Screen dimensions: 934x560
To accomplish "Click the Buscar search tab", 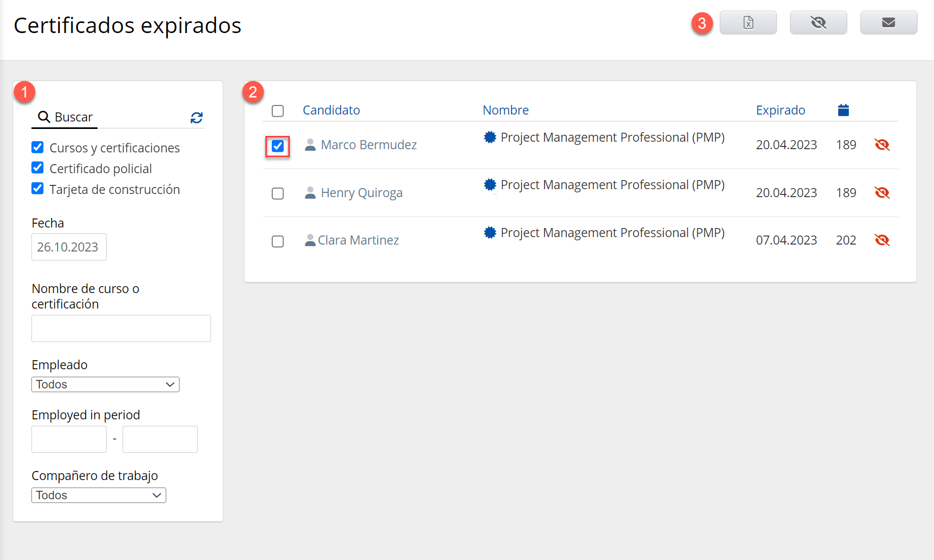I will point(65,117).
